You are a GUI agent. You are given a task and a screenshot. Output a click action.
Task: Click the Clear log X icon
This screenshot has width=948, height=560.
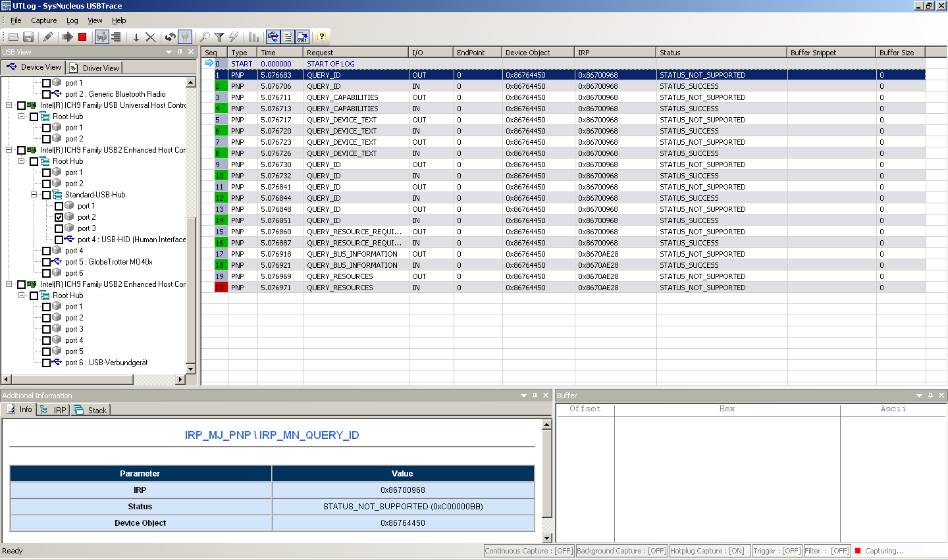pos(151,37)
